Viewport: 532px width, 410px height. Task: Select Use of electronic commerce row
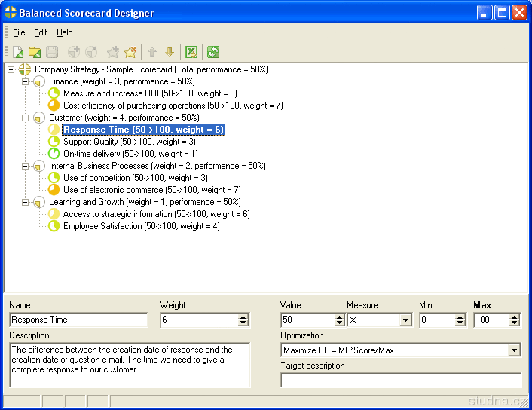pyautogui.click(x=152, y=190)
